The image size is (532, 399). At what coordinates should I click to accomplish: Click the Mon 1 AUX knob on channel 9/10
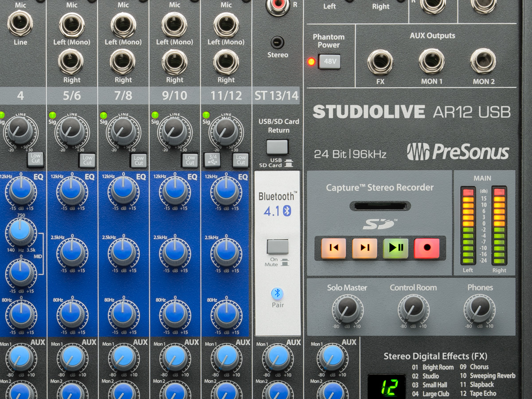click(175, 357)
